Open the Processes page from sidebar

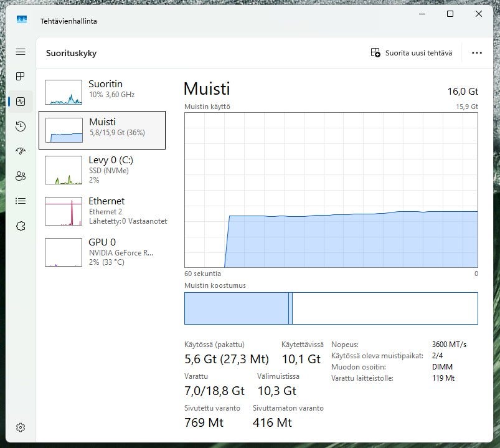21,76
